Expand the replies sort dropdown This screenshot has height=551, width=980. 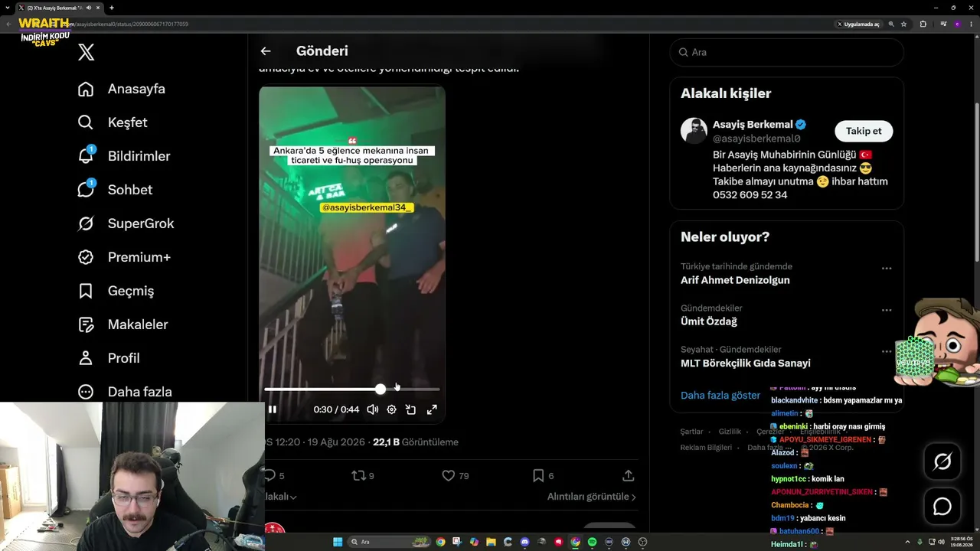click(281, 497)
